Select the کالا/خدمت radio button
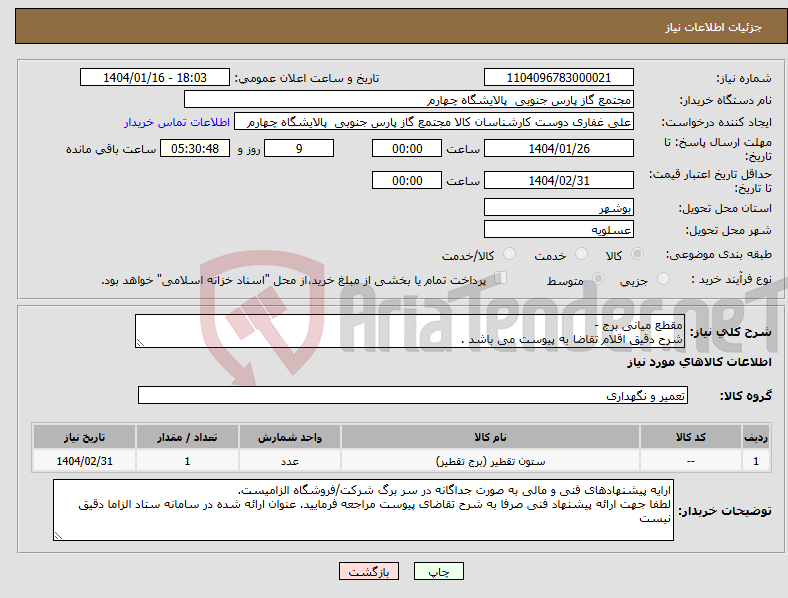Viewport: 788px width, 598px height. pos(510,254)
